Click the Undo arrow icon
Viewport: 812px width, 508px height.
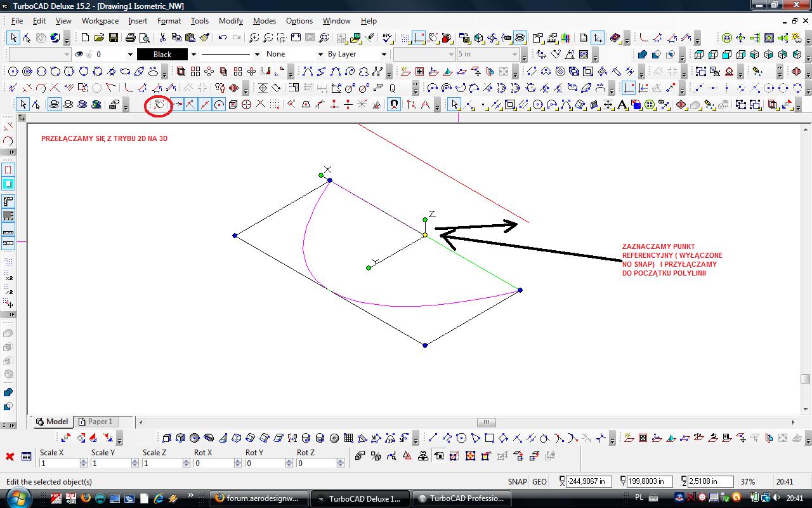(x=222, y=38)
